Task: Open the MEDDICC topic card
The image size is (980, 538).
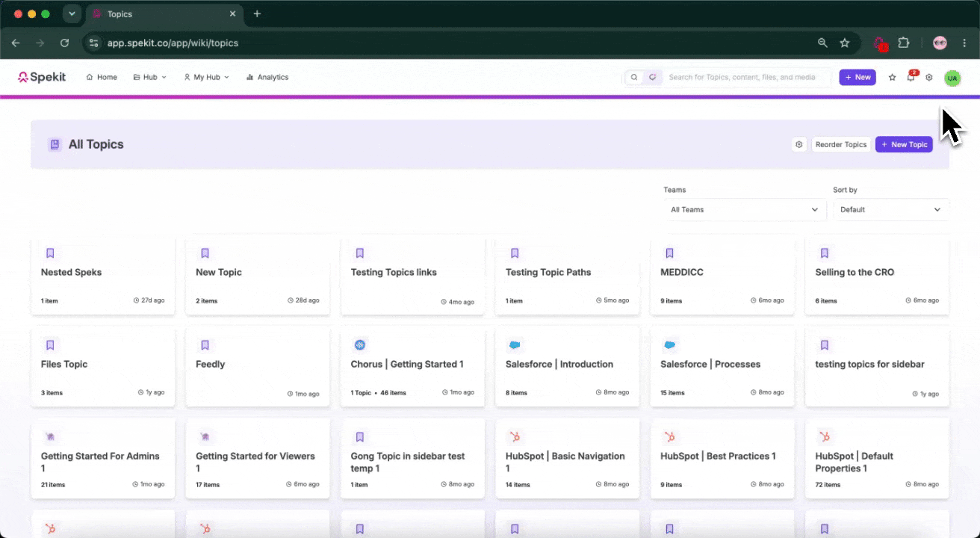Action: 722,276
